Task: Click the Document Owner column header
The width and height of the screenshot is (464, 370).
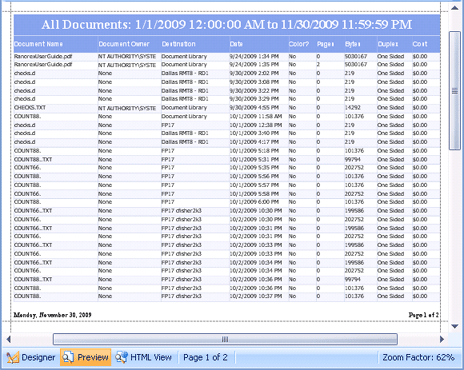Action: (x=124, y=44)
